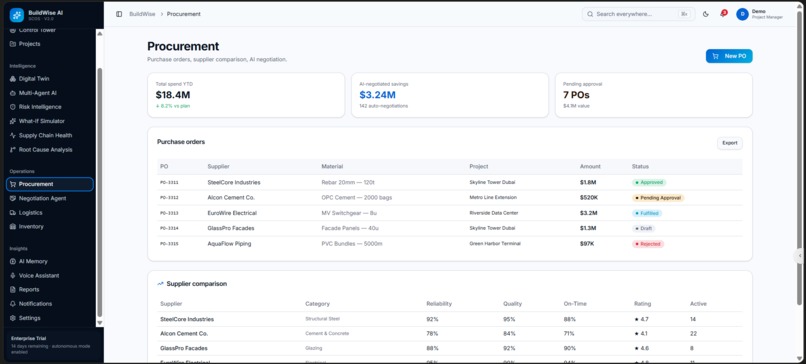Click the Procurement cart icon in sidebar
Screen dimensions: 806x364
(13, 184)
